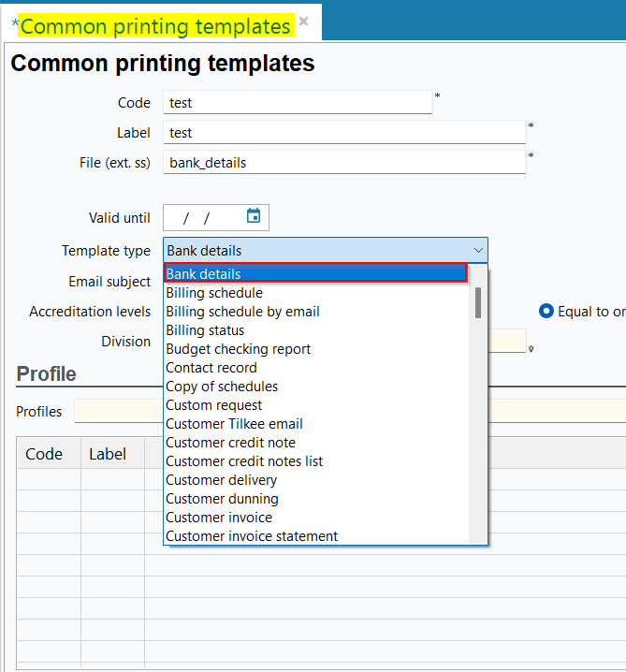Viewport: 626px width, 672px height.
Task: Select the Equal to or radio button
Action: click(546, 312)
